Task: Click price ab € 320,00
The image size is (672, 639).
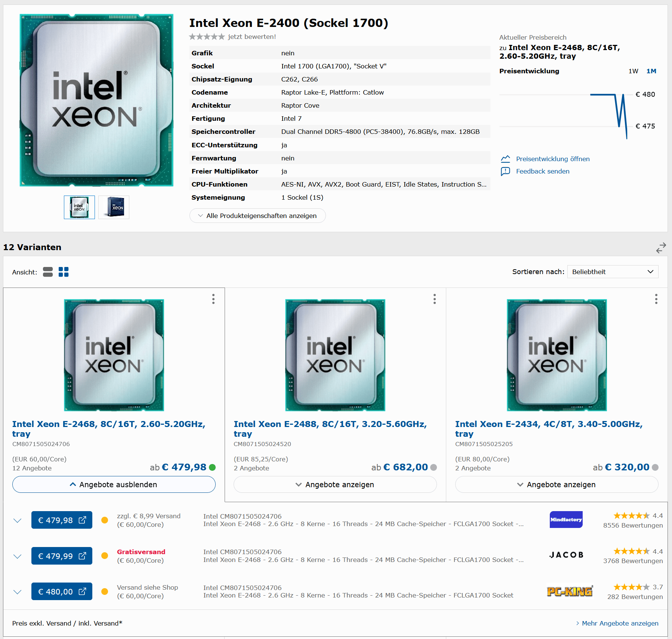Action: coord(621,467)
